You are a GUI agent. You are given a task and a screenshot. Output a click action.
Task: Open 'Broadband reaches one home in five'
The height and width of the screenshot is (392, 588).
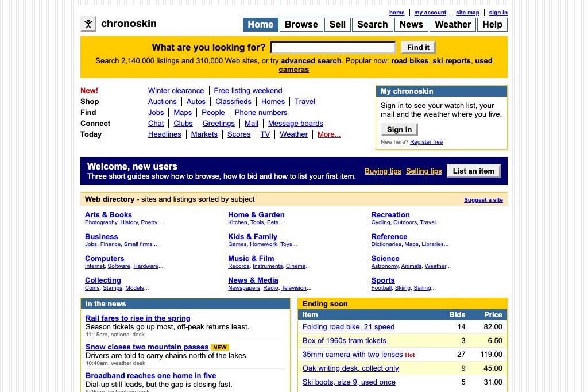(x=151, y=375)
